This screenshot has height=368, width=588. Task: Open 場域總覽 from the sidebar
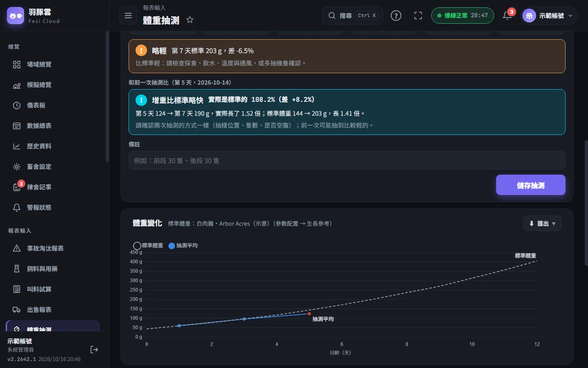[53, 64]
